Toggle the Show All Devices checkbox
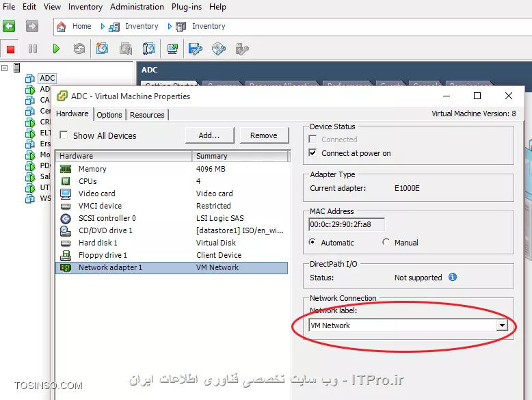This screenshot has height=400, width=532. (64, 135)
